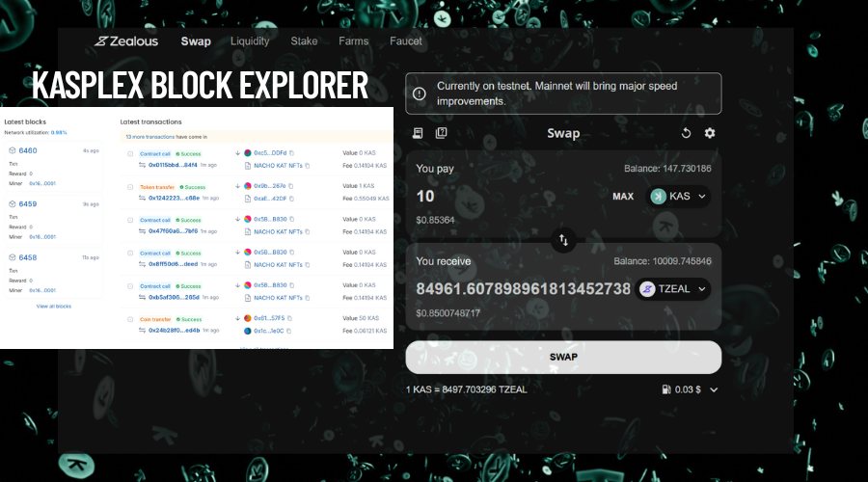This screenshot has width=868, height=482.
Task: Copy address 0x61...57F5
Action: tap(289, 319)
